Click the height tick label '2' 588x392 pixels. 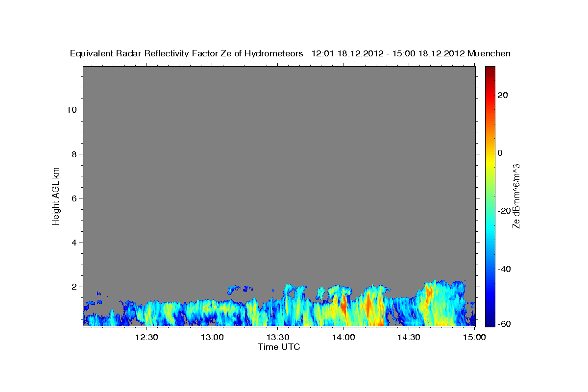coord(73,287)
